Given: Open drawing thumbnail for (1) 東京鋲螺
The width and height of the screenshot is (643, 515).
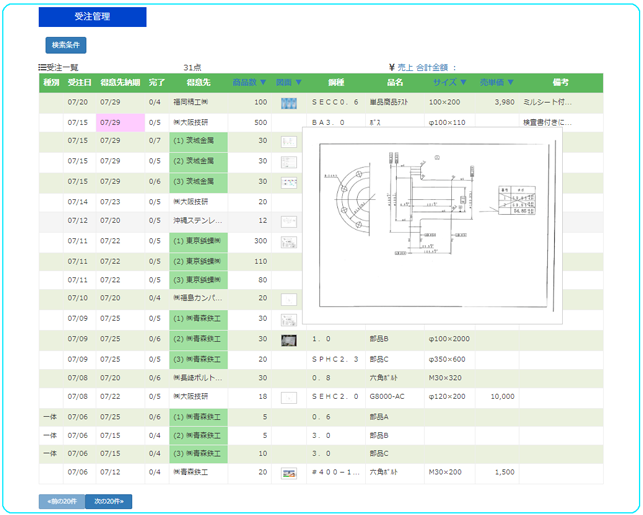Looking at the screenshot, I should click(x=289, y=242).
